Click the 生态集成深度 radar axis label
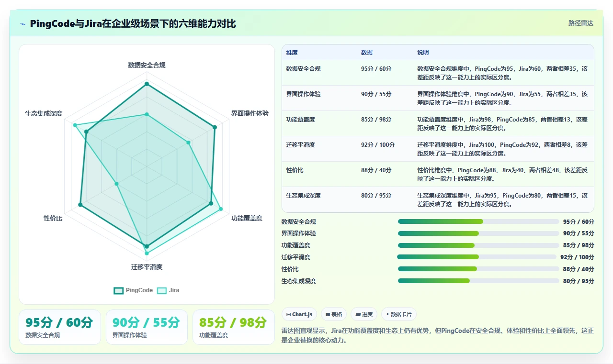 tap(44, 113)
